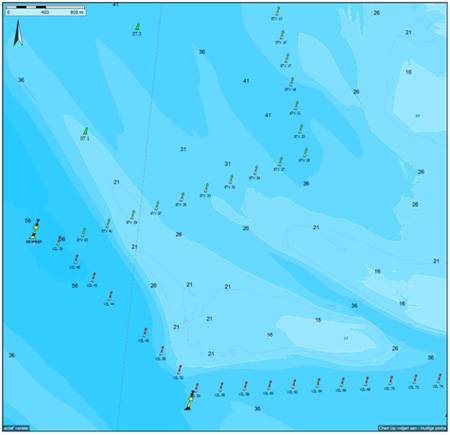Click the 'actief venster' status label
This screenshot has width=450, height=435.
16,428
